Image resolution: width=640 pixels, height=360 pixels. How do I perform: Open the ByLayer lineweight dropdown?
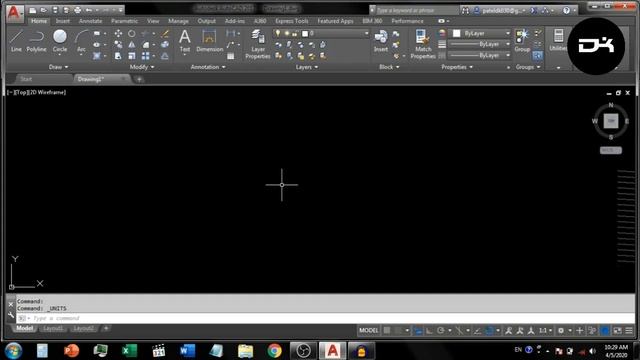[x=479, y=44]
